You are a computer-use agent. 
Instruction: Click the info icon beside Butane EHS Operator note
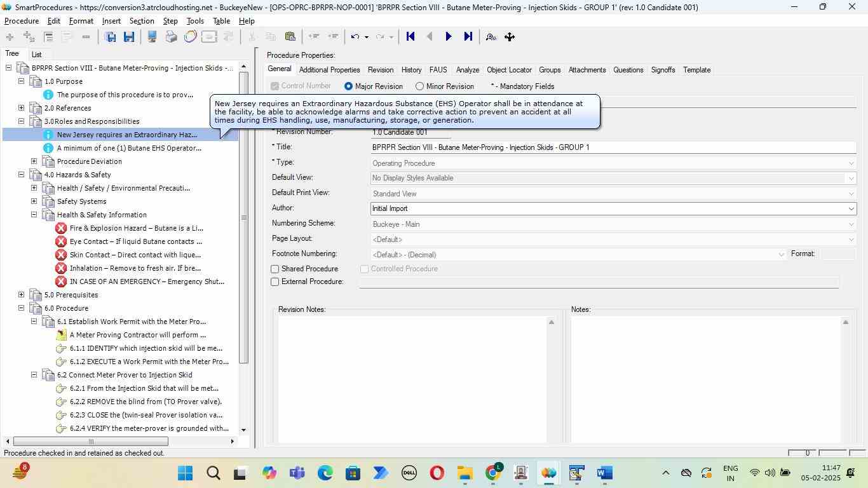coord(48,148)
